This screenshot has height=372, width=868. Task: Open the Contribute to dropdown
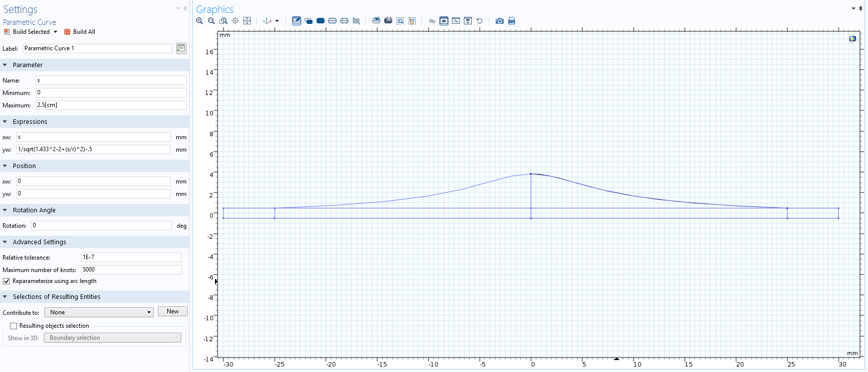(x=99, y=312)
